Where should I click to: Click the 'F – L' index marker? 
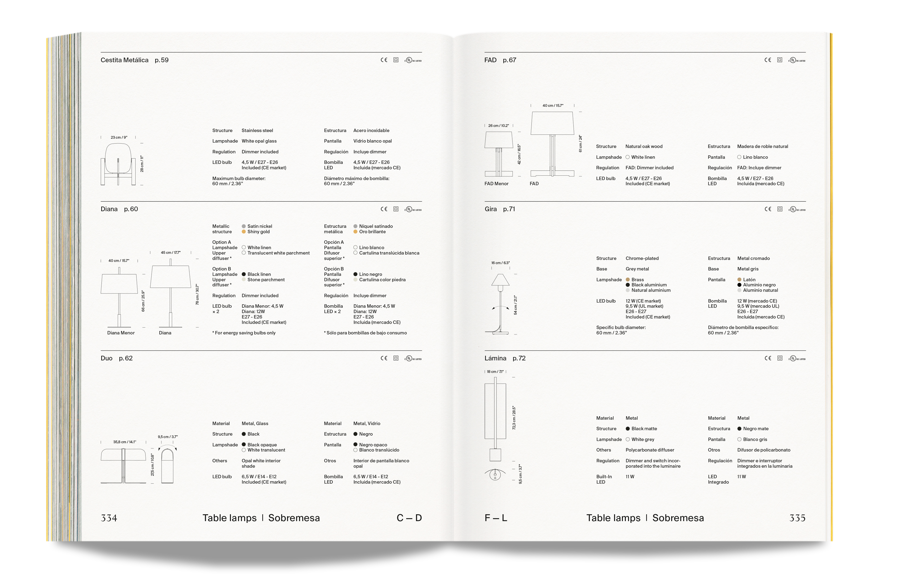tap(496, 518)
